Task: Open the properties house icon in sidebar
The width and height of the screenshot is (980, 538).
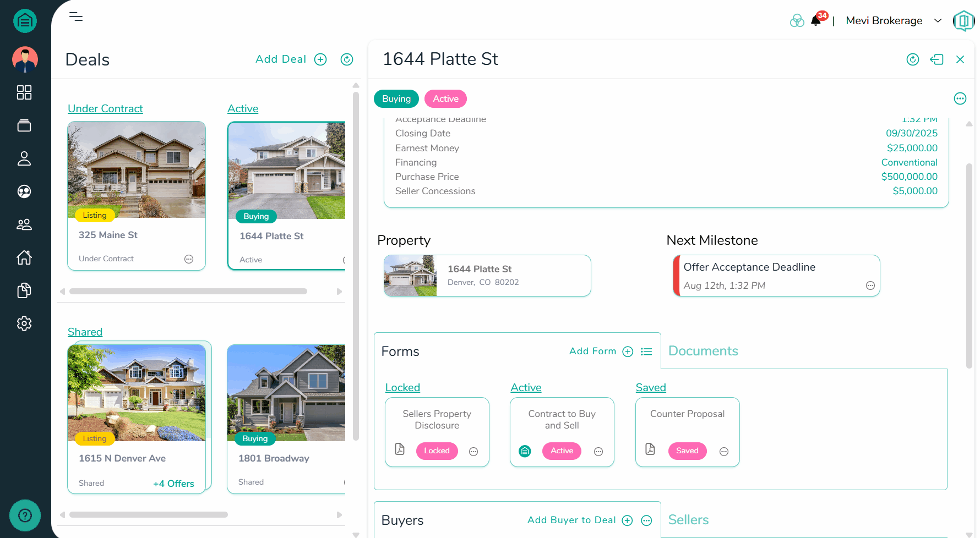Action: [24, 257]
